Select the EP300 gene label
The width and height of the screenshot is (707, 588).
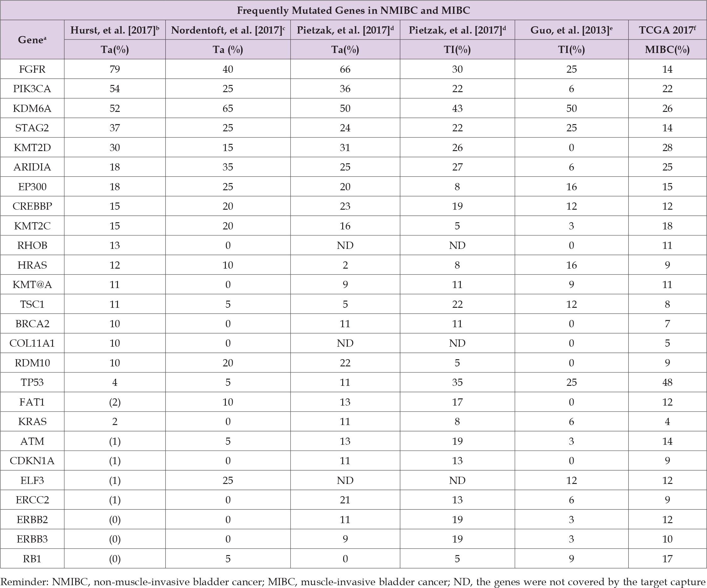(x=32, y=187)
